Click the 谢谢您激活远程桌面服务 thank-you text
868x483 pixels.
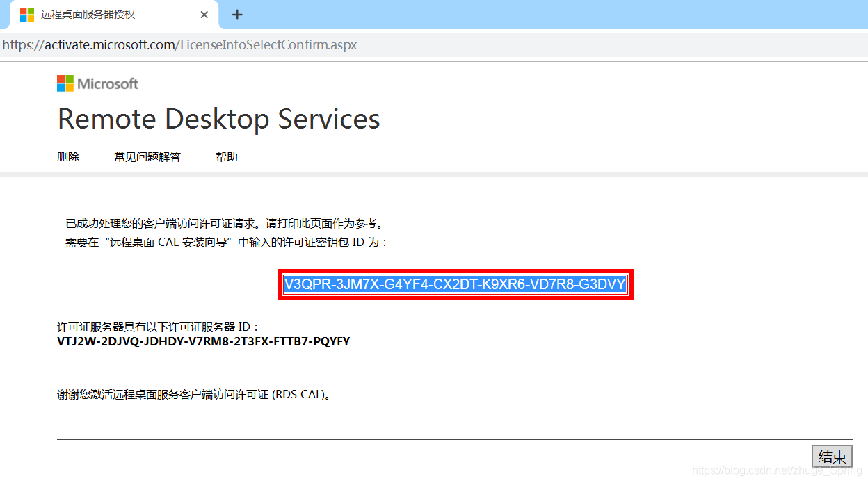tap(194, 395)
